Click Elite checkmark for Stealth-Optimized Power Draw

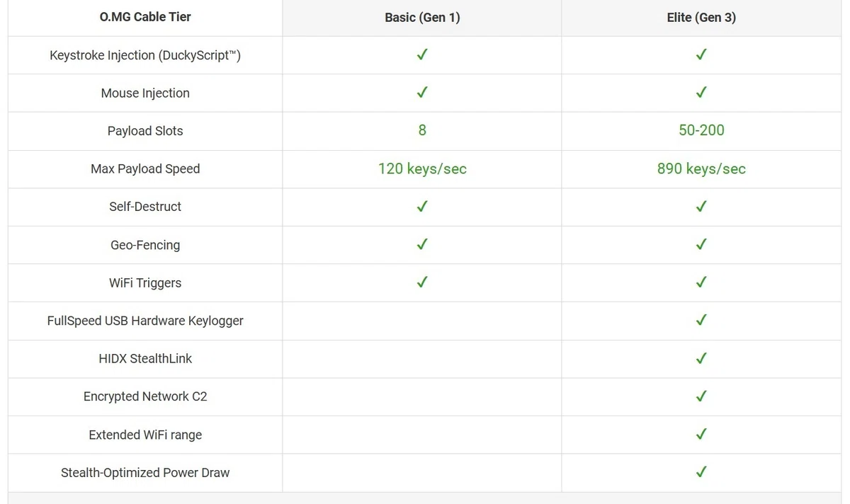tap(701, 471)
